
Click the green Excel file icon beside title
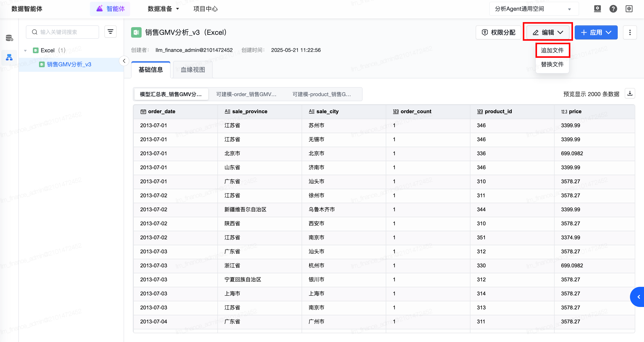point(136,32)
